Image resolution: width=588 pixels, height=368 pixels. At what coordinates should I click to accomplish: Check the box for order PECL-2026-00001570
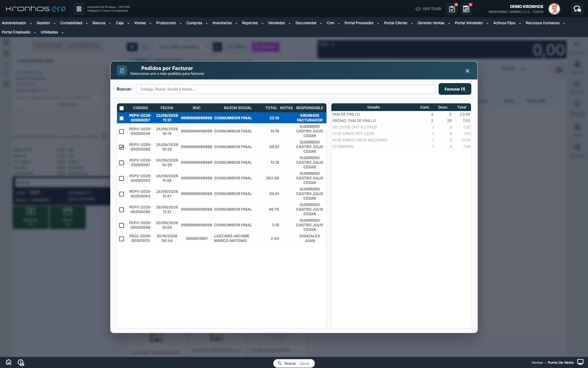pos(122,239)
